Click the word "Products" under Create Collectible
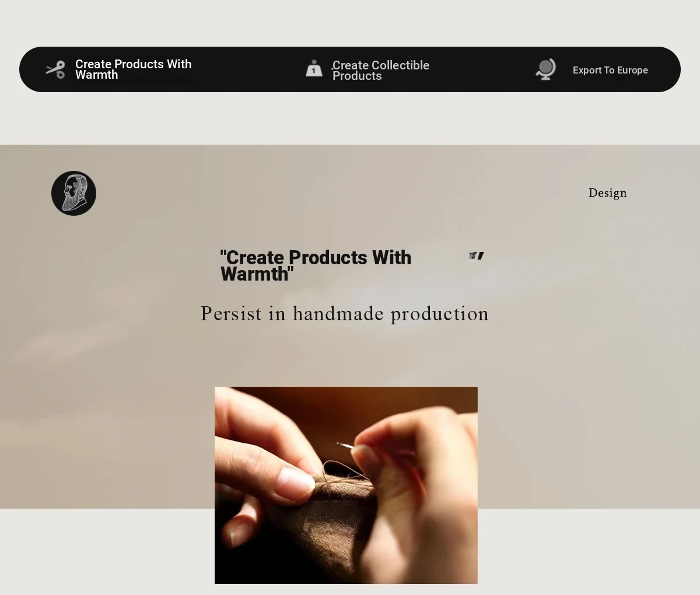The image size is (700, 595). 357,76
